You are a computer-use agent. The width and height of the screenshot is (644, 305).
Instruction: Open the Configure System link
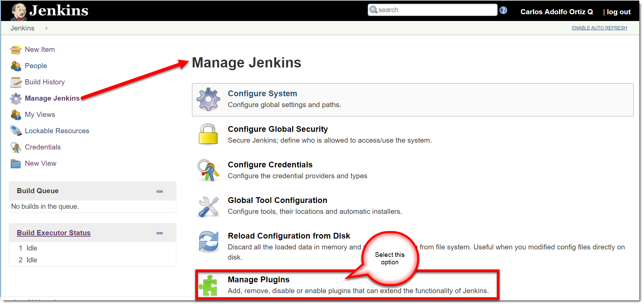[262, 94]
